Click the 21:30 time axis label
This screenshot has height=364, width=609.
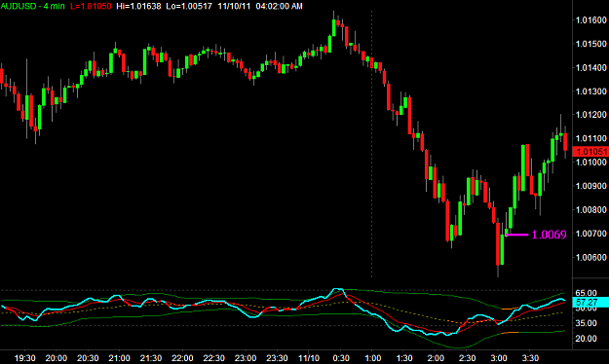151,358
